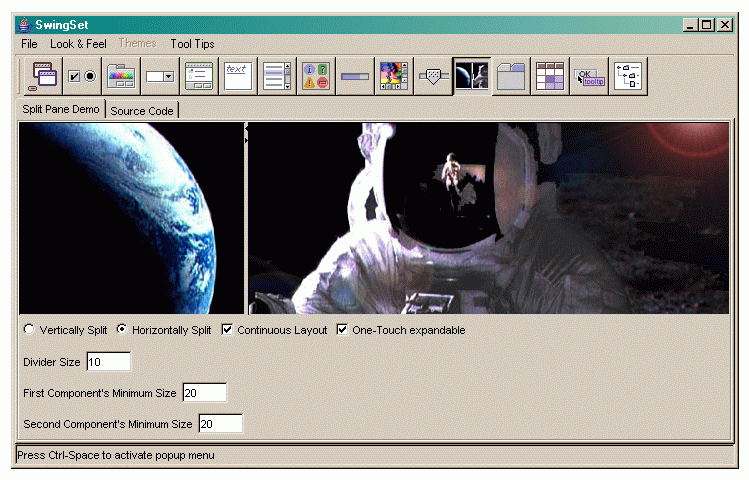The image size is (749, 480).
Task: Open the Tree demo
Action: click(628, 76)
